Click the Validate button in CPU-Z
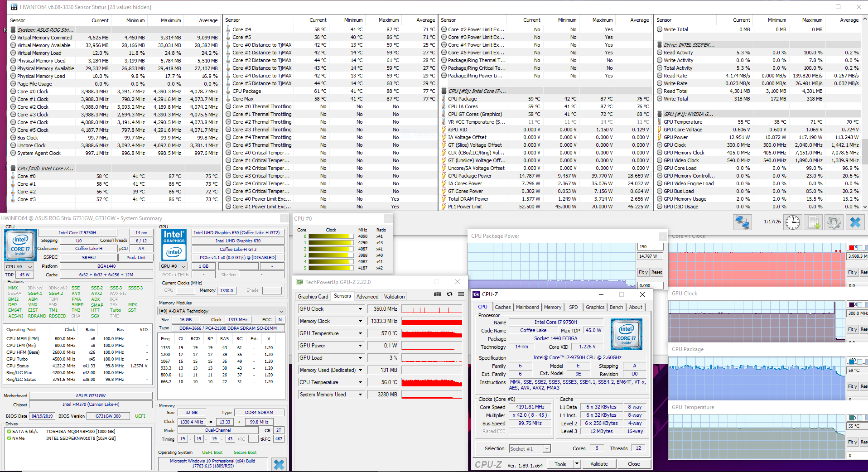Screen dimensions: 868x472 click(598, 464)
